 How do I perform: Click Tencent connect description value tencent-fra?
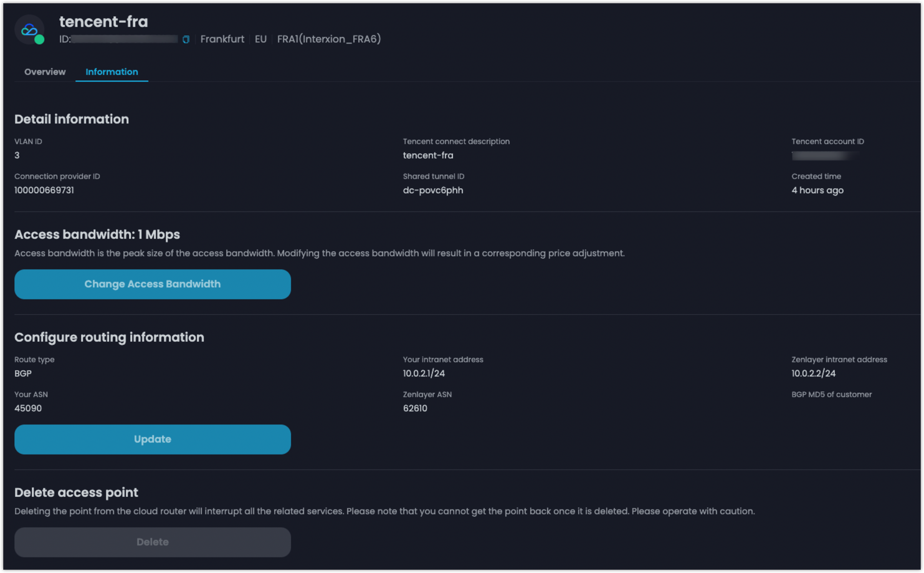428,155
